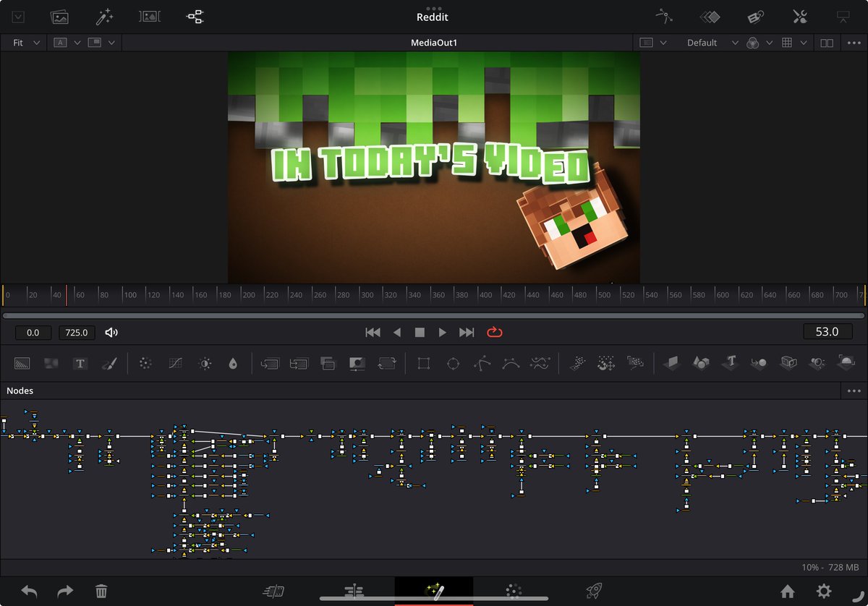Open the Fit zoom dropdown
868x606 pixels.
(26, 43)
